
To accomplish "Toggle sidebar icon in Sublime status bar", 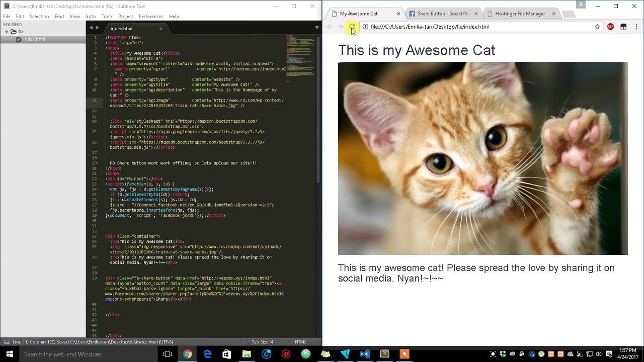I will 7,342.
